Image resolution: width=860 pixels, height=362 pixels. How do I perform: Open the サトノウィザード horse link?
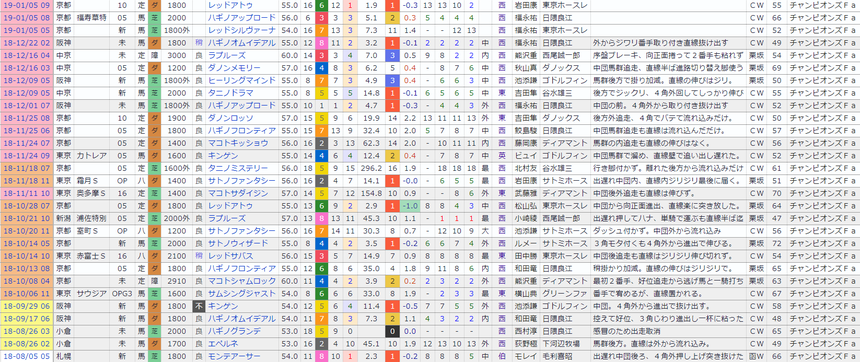click(x=237, y=243)
